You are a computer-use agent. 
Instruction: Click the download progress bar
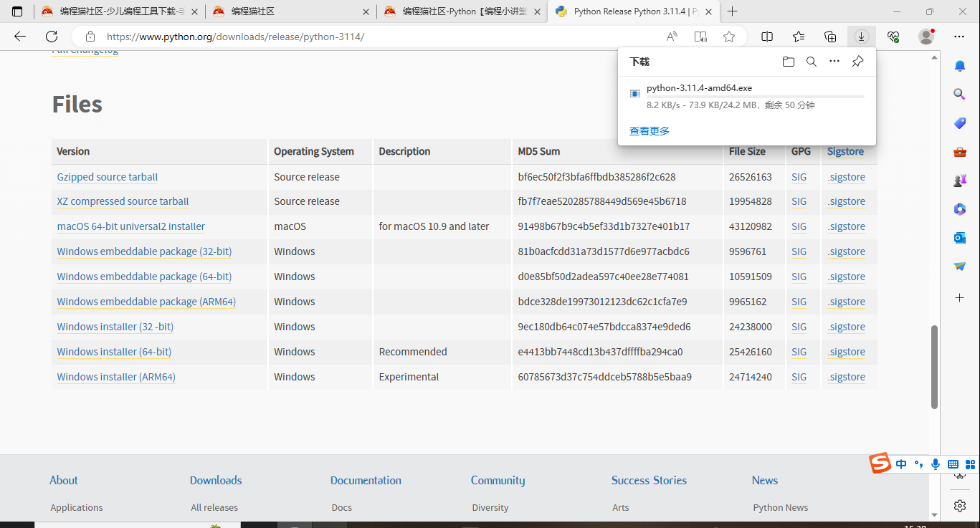pos(755,96)
